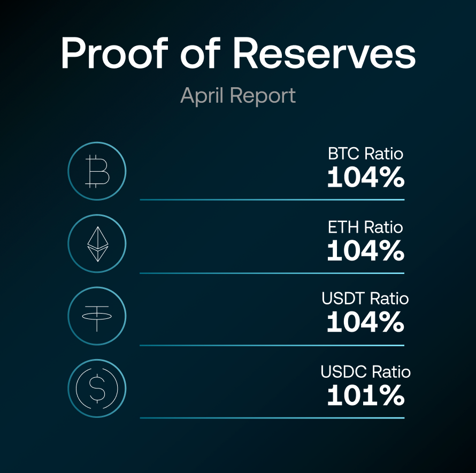Click the ETH 104% value

(366, 250)
